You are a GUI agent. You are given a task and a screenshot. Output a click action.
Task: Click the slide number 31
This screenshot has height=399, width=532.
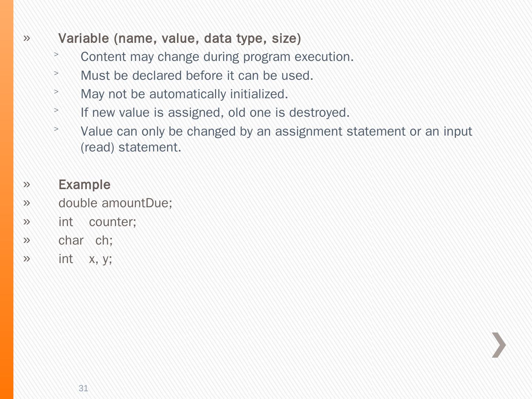83,388
